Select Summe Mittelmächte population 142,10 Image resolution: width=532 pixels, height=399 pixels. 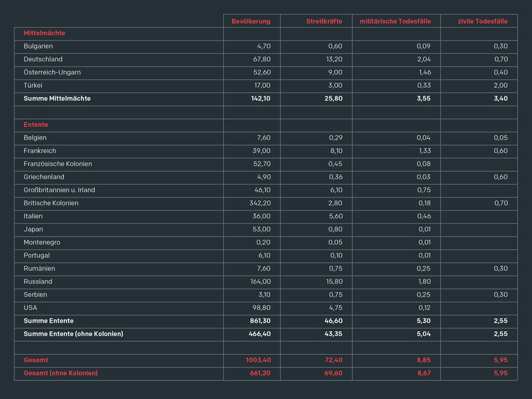click(261, 98)
